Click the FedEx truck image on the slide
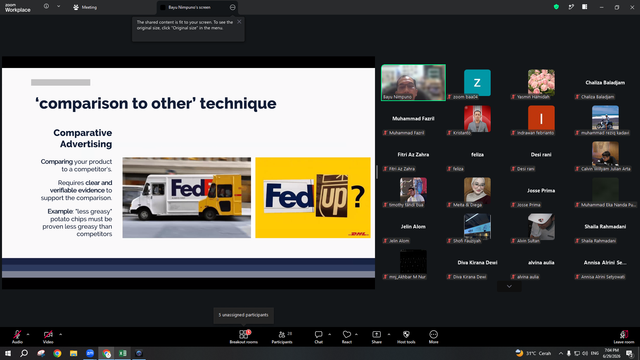Screen dimensions: 640x360 187,198
